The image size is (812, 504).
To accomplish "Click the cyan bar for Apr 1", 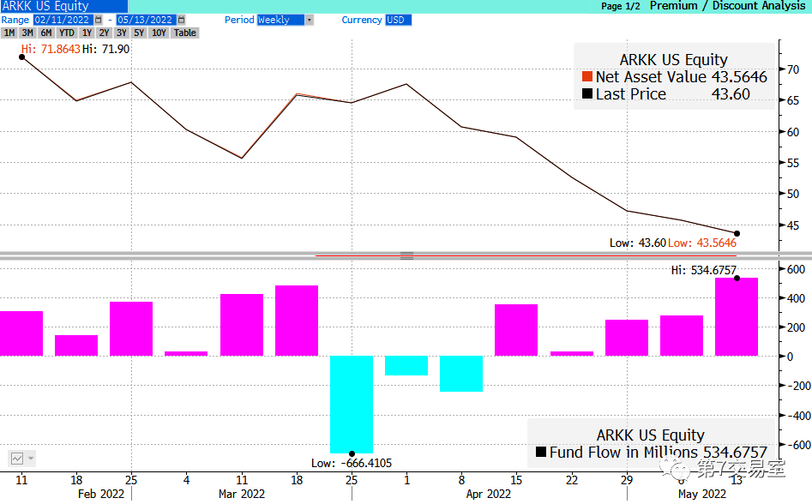I will click(406, 365).
